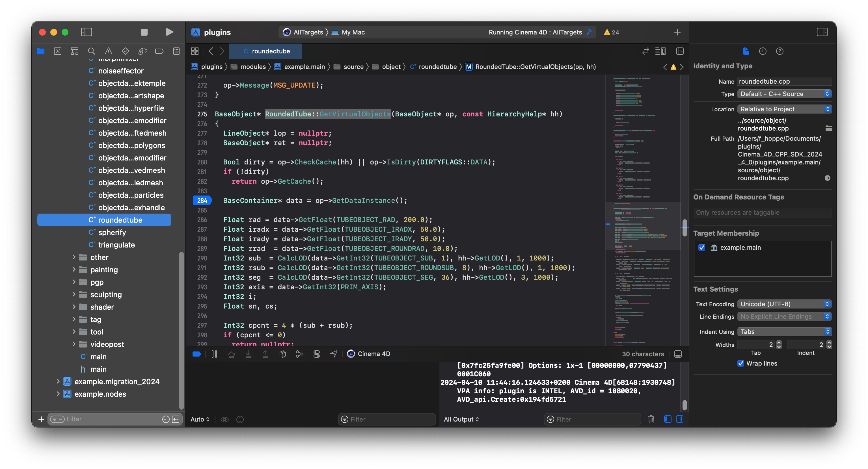Open the Quick Help inspector

click(x=780, y=51)
